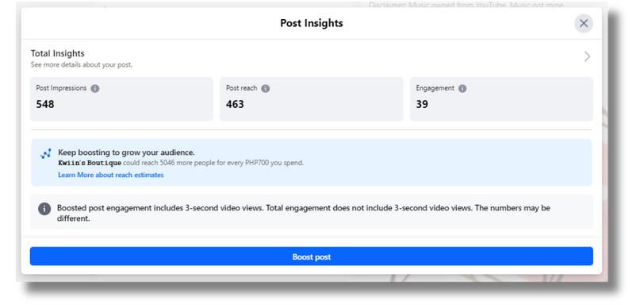Expand Total Insights with the chevron arrow

(588, 56)
